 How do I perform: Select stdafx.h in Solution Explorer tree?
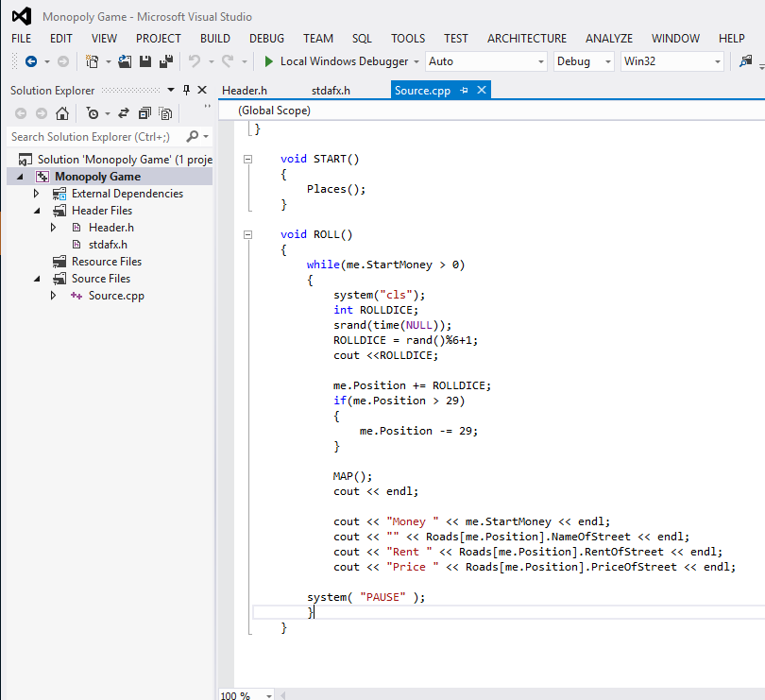coord(108,245)
